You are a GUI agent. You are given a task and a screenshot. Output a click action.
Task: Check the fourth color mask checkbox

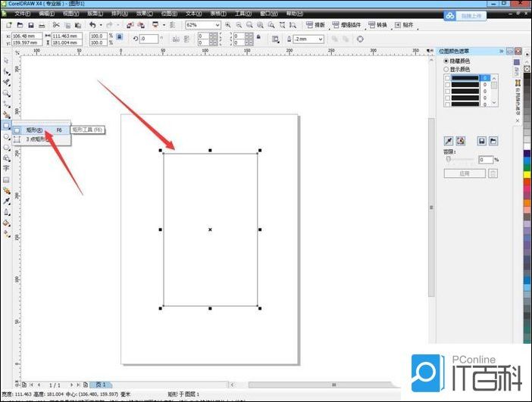point(448,98)
